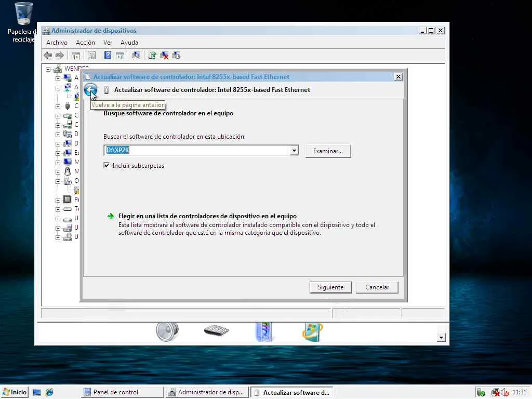Click the Examinar... button
Image resolution: width=532 pixels, height=399 pixels.
click(328, 151)
